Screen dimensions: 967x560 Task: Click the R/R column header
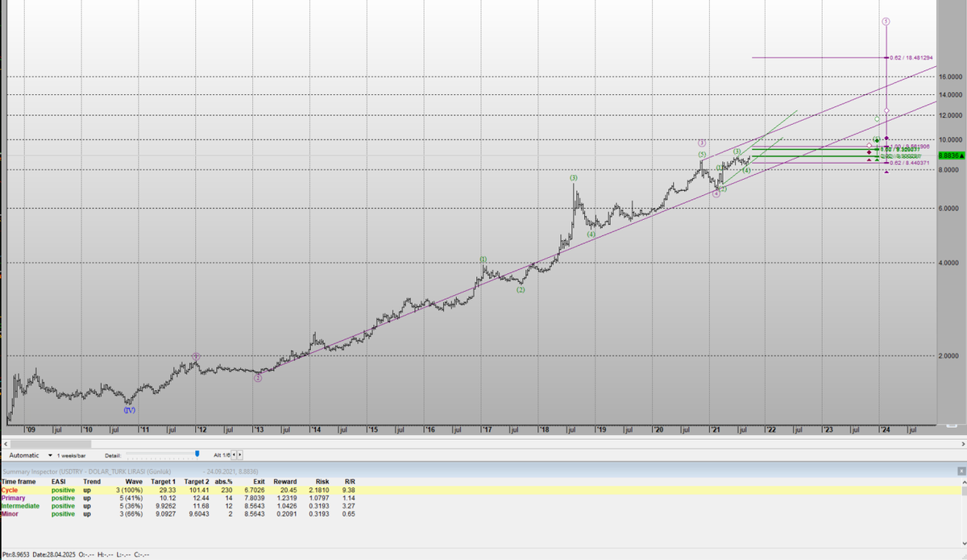(x=351, y=481)
